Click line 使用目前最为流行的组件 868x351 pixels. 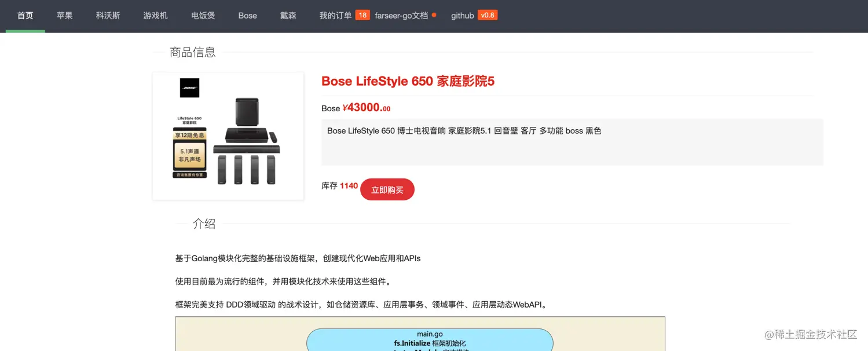[x=284, y=281]
